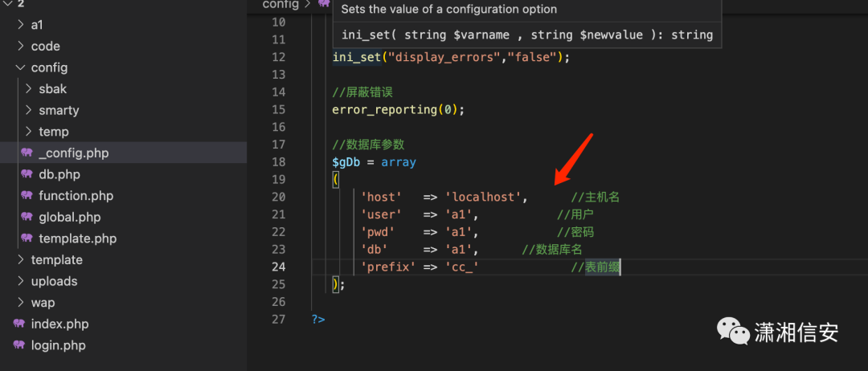Select the smarty folder label
Image resolution: width=868 pixels, height=371 pixels.
click(59, 110)
